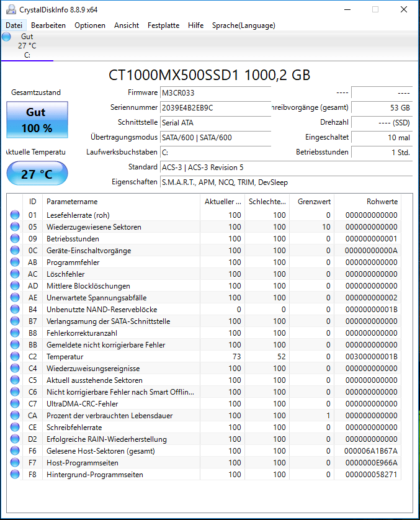420x520 pixels.
Task: Click the Rohwerte column header
Action: (x=367, y=202)
